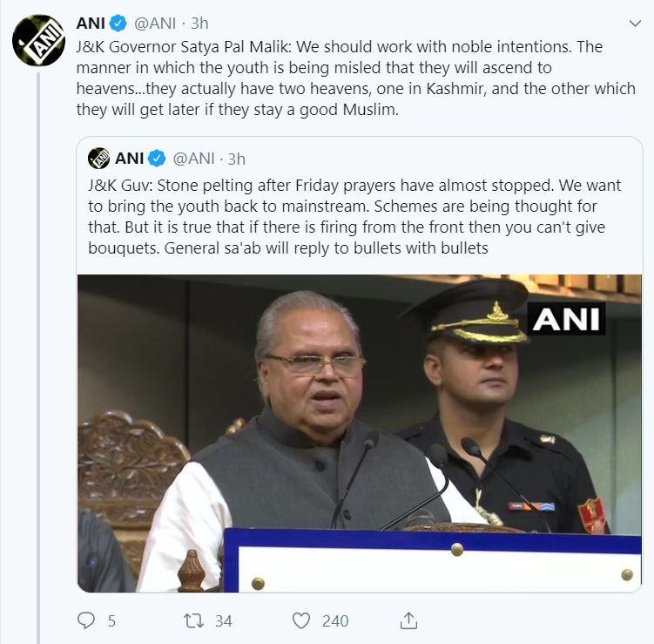Click the like count of 240

point(334,620)
